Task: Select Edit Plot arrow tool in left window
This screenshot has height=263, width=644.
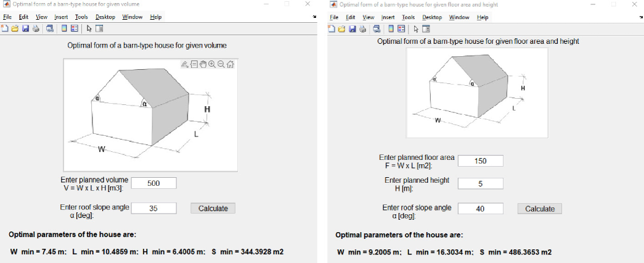Action: pos(89,29)
